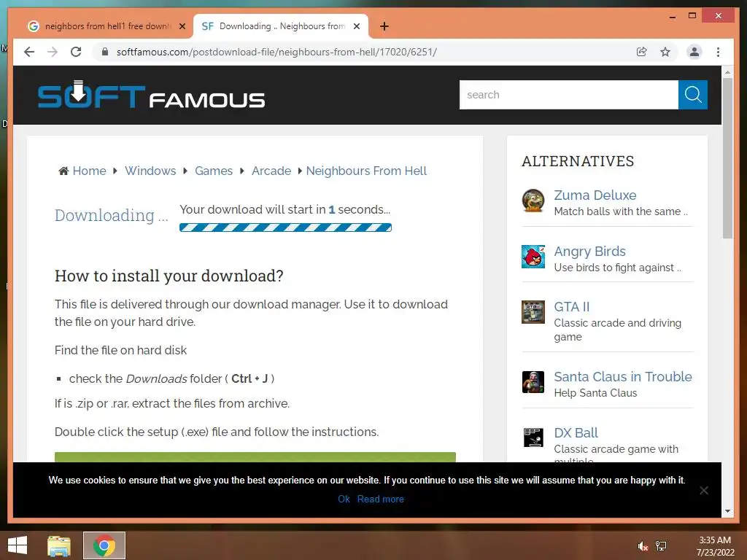
Task: Click scrollbar up arrow
Action: pos(727,72)
